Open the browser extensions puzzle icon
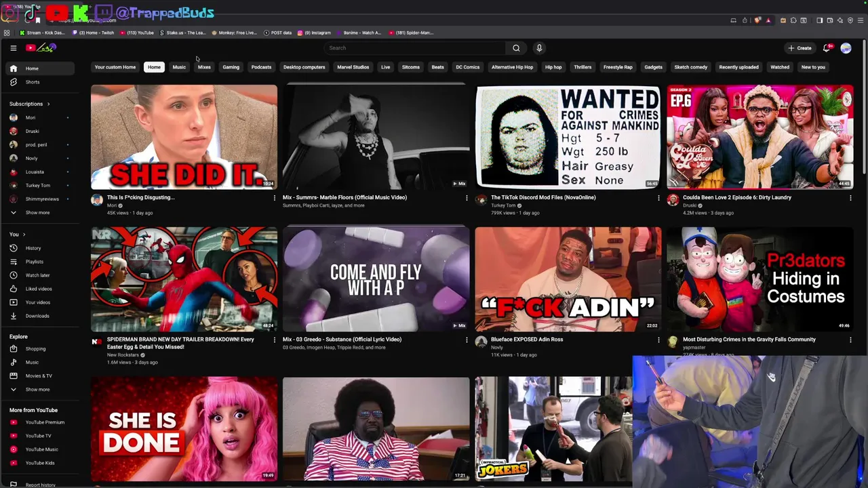Image resolution: width=868 pixels, height=488 pixels. 793,20
